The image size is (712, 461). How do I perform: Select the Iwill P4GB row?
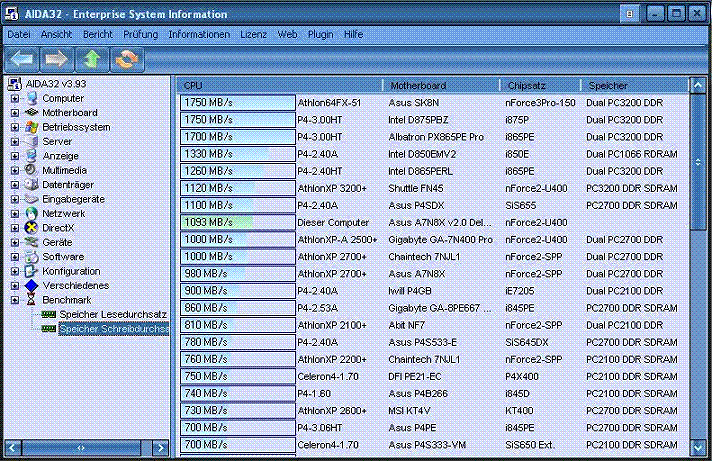coord(433,291)
